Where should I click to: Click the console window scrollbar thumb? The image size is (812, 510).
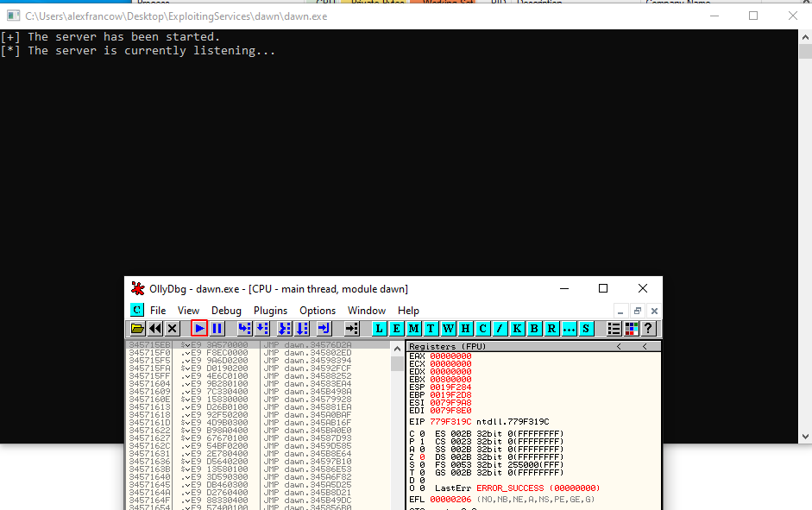(x=805, y=51)
